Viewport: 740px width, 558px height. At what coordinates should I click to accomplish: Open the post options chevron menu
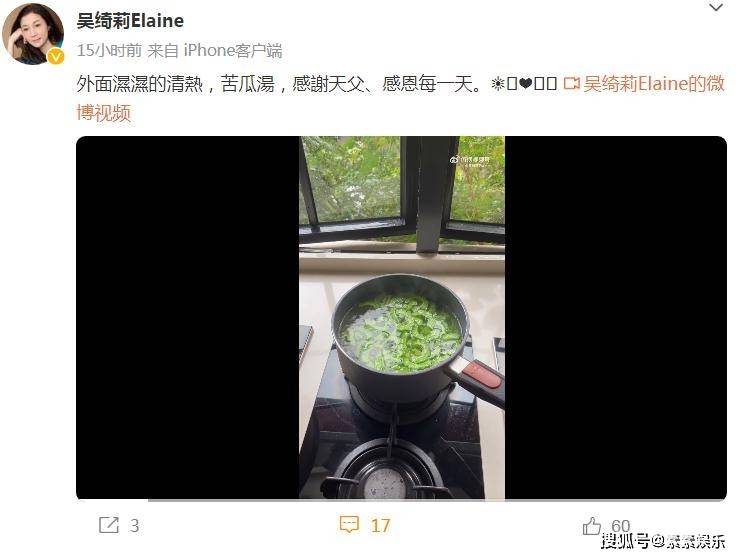pos(716,8)
